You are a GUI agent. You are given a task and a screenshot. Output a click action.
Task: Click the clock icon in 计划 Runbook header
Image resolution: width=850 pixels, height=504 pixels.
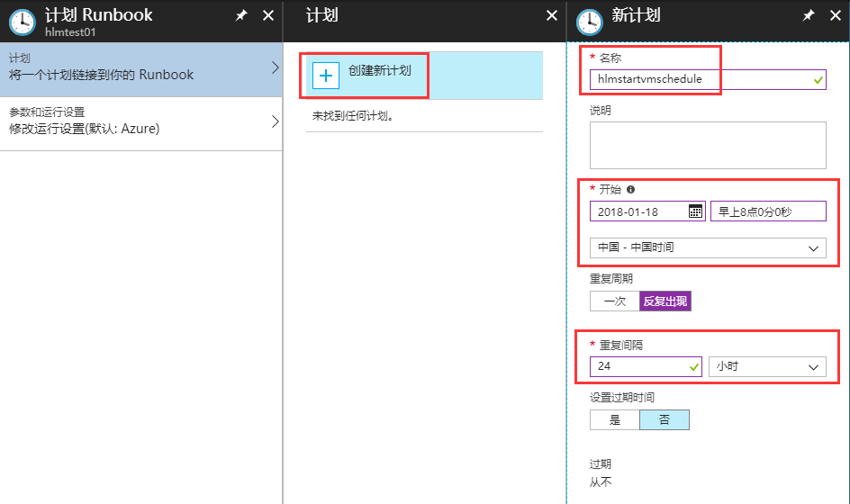pos(23,22)
